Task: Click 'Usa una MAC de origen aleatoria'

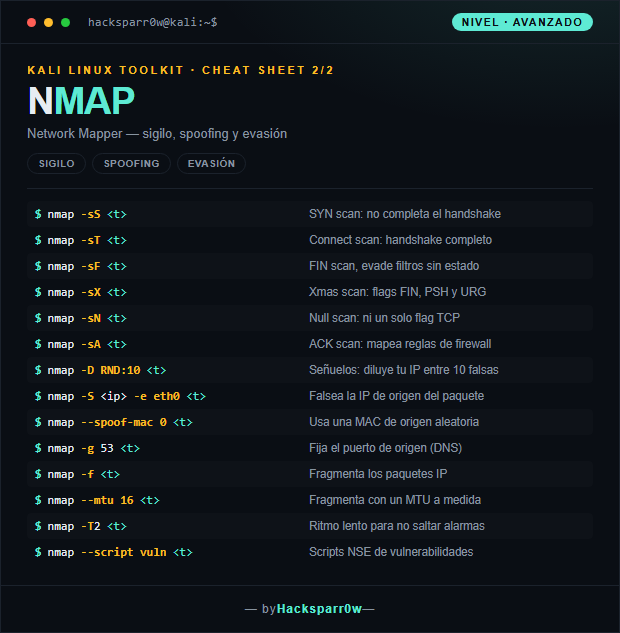Action: (x=394, y=422)
